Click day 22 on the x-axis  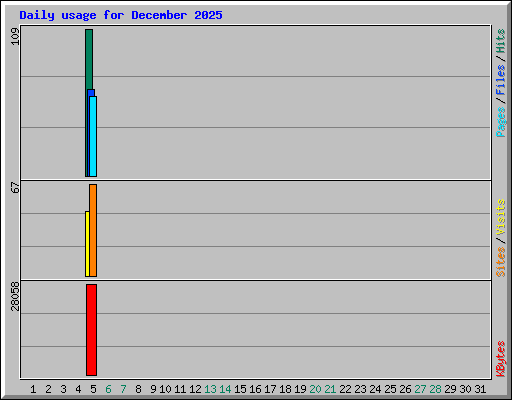pyautogui.click(x=345, y=389)
